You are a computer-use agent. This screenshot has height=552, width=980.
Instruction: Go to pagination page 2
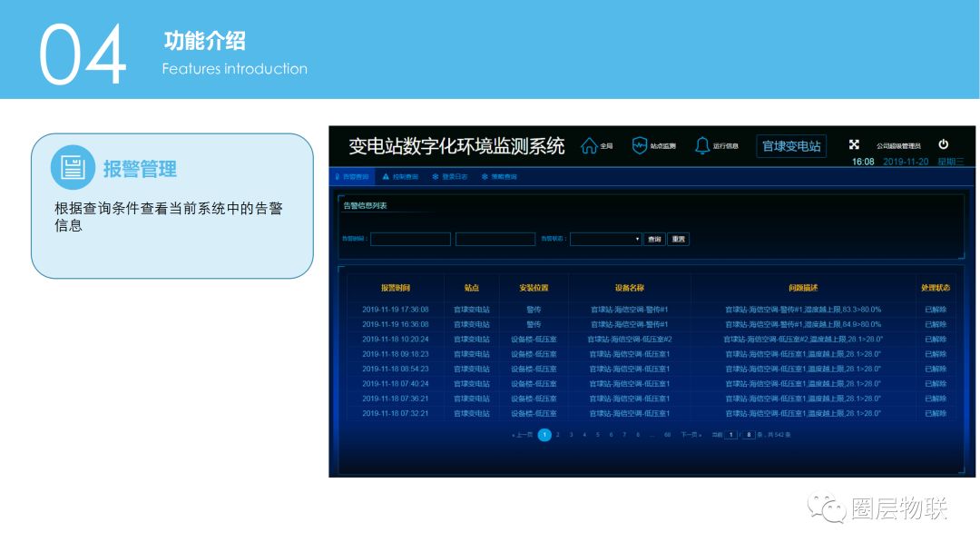558,435
